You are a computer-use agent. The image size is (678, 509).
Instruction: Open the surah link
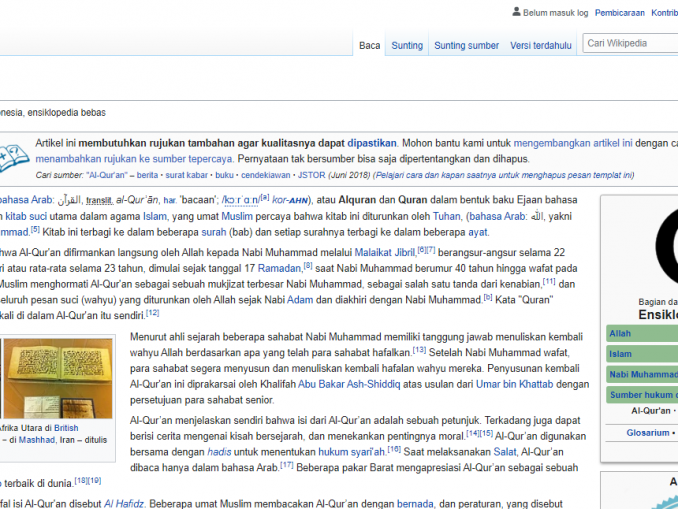(x=214, y=232)
